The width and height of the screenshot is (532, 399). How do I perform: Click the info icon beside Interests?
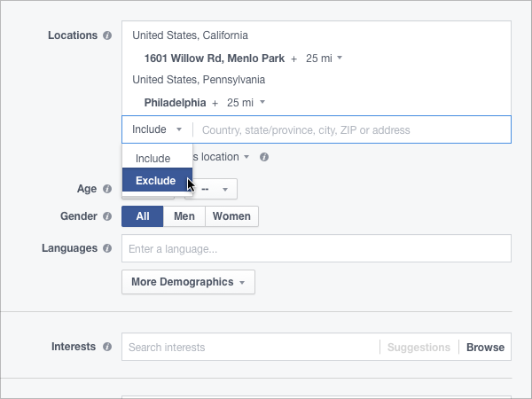pos(107,347)
